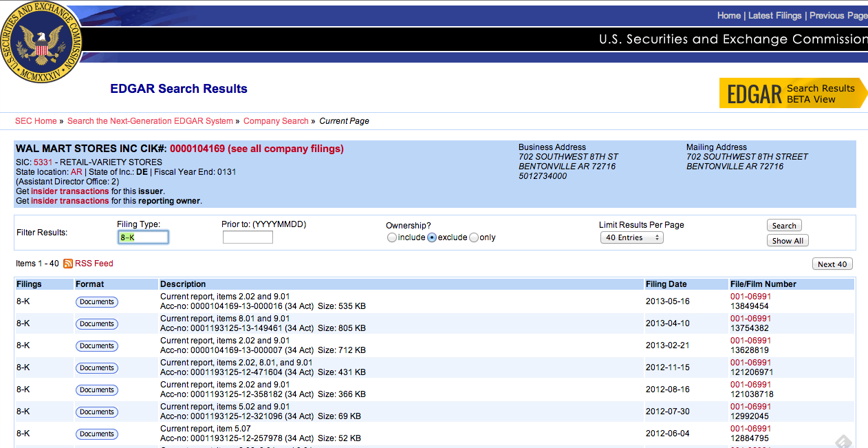Open Previous Page in the top navigation

(838, 15)
